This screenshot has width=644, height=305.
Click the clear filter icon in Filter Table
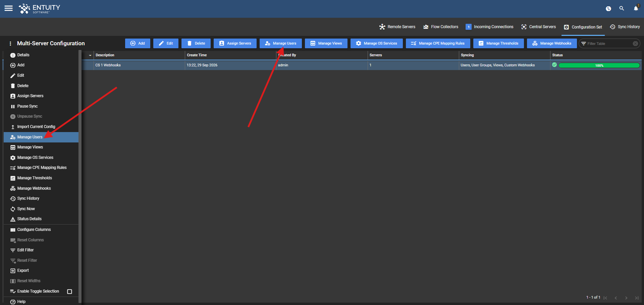coord(635,44)
